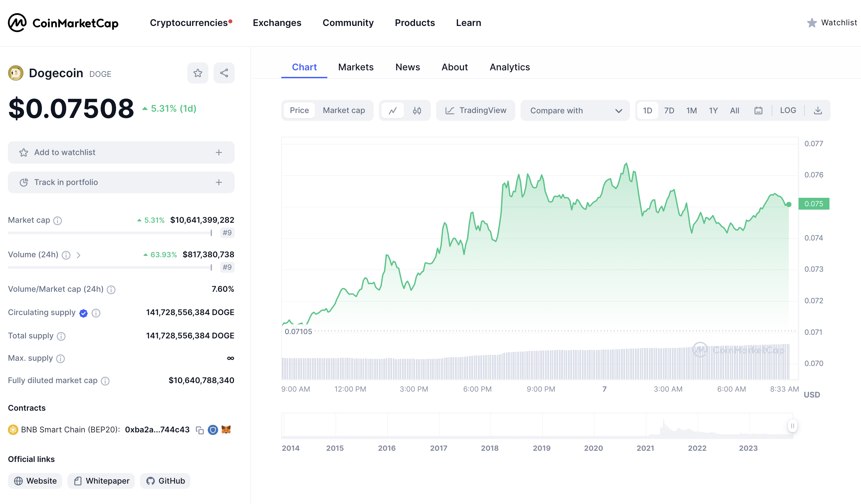This screenshot has height=504, width=861.
Task: Enable the LOG scale on the chart
Action: (788, 110)
